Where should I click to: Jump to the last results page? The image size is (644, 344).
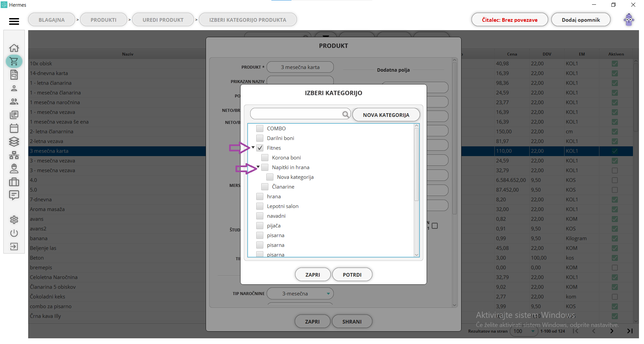click(x=630, y=331)
